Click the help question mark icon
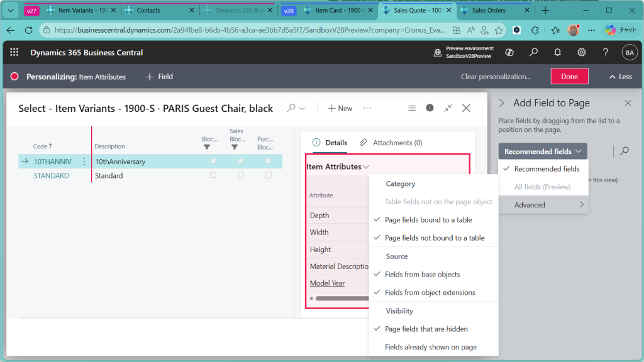This screenshot has height=362, width=644. click(x=605, y=53)
